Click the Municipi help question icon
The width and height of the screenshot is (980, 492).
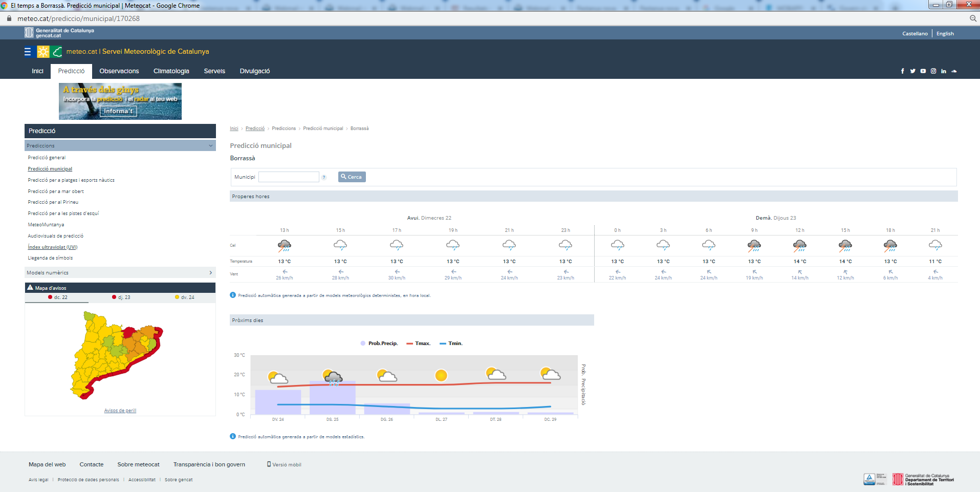click(324, 177)
